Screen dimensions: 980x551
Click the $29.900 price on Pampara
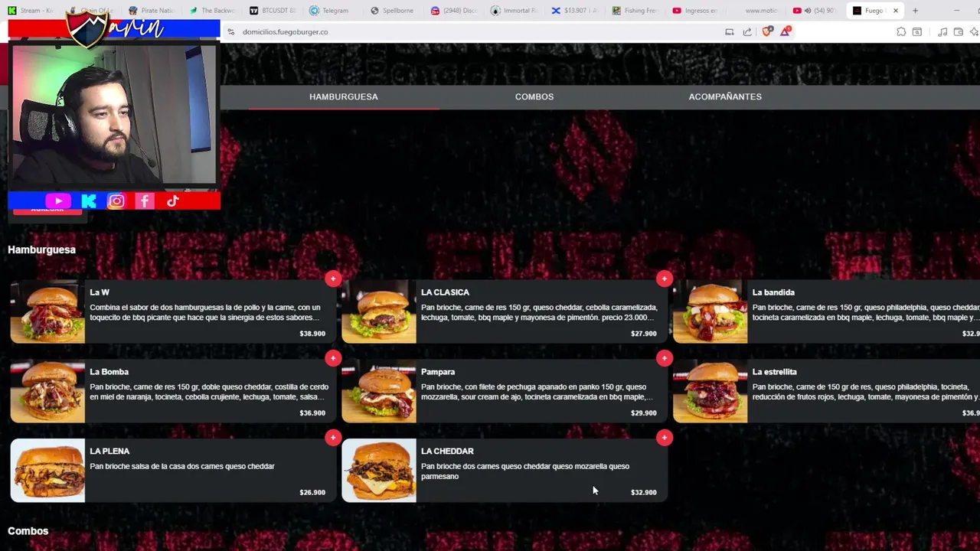[x=644, y=413]
